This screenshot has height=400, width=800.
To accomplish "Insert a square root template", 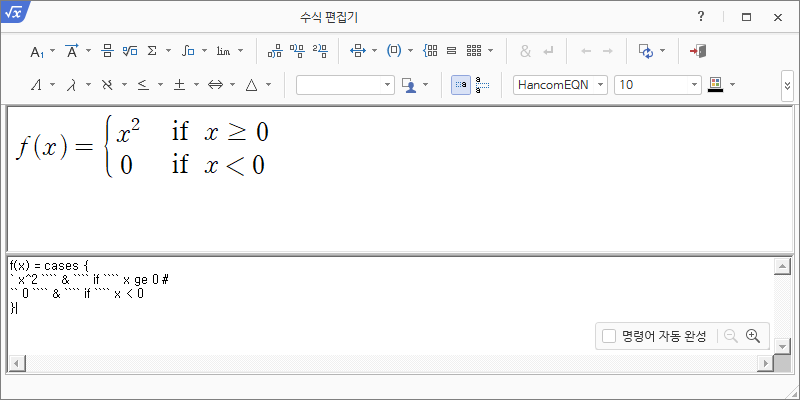I will pyautogui.click(x=130, y=51).
